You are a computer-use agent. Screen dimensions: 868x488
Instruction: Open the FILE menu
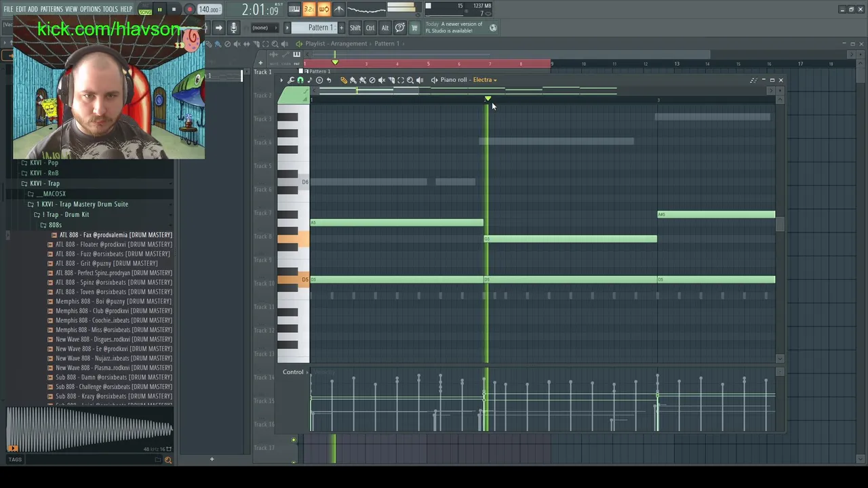point(9,9)
